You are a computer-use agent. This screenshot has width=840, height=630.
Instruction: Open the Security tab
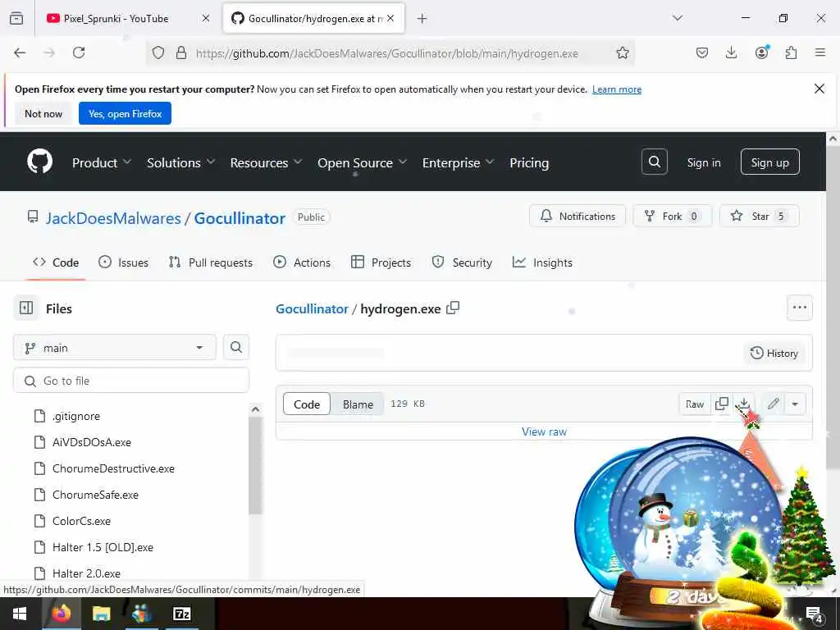[462, 262]
